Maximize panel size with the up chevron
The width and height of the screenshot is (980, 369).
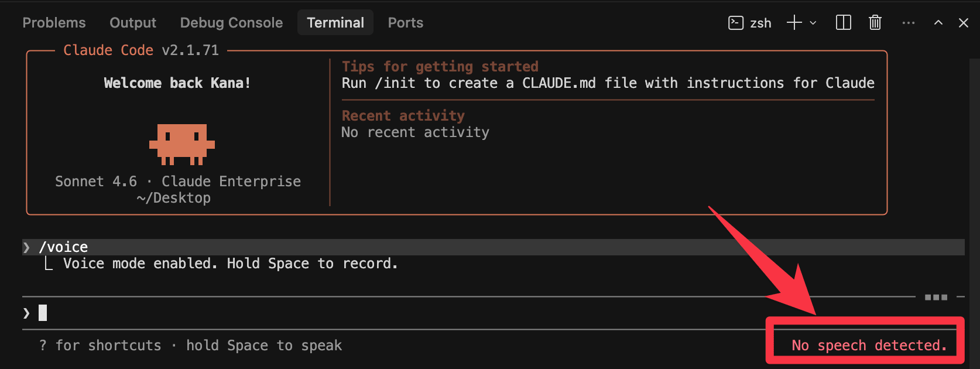pos(938,23)
